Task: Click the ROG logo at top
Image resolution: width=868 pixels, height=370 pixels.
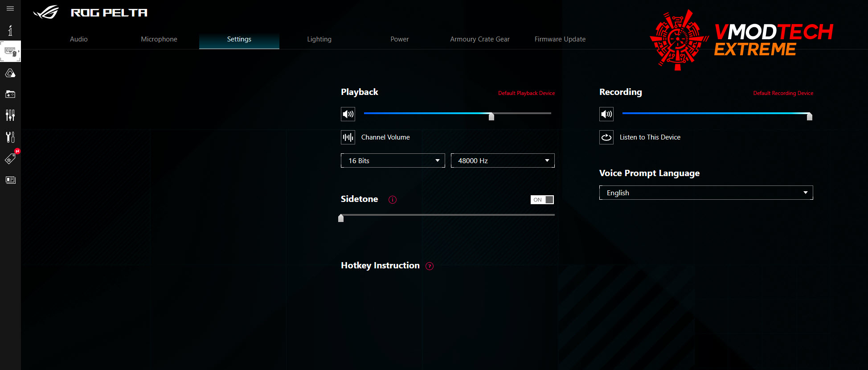Action: (46, 12)
